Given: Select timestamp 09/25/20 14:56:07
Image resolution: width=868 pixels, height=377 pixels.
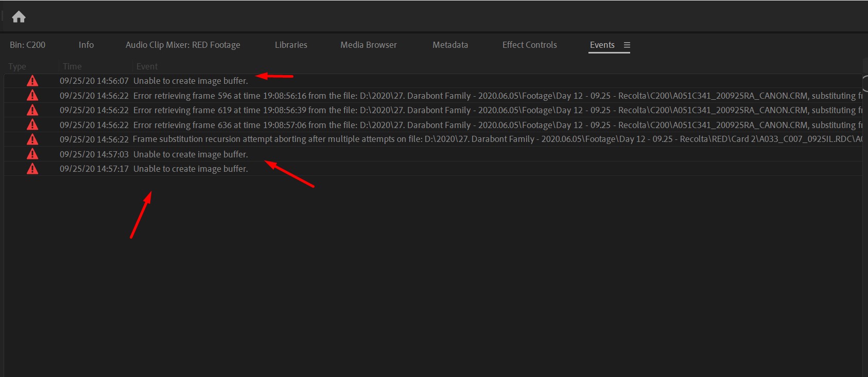Looking at the screenshot, I should pos(94,81).
